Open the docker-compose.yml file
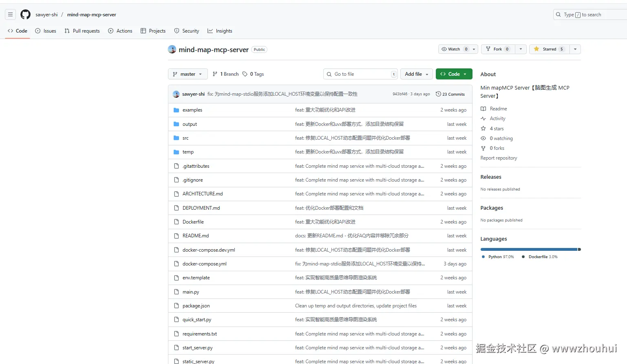627x364 pixels. pos(204,264)
